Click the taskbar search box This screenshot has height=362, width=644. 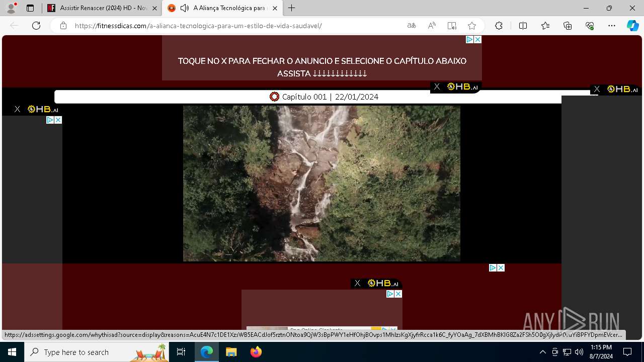98,352
